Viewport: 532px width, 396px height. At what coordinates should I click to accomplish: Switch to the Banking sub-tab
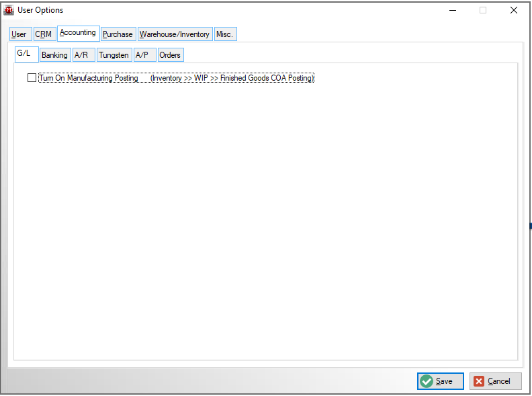[55, 55]
